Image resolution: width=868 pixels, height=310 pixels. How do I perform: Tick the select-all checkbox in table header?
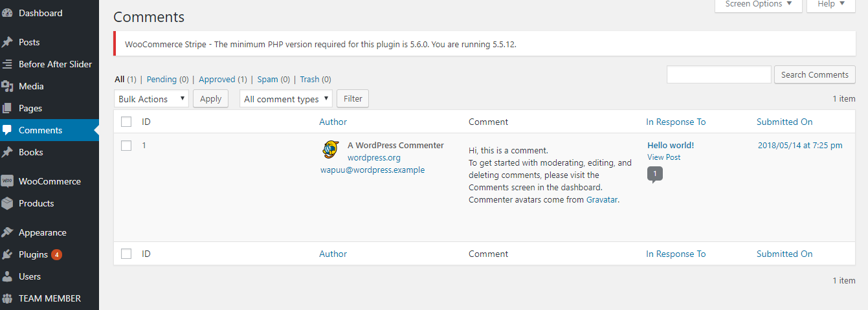126,122
